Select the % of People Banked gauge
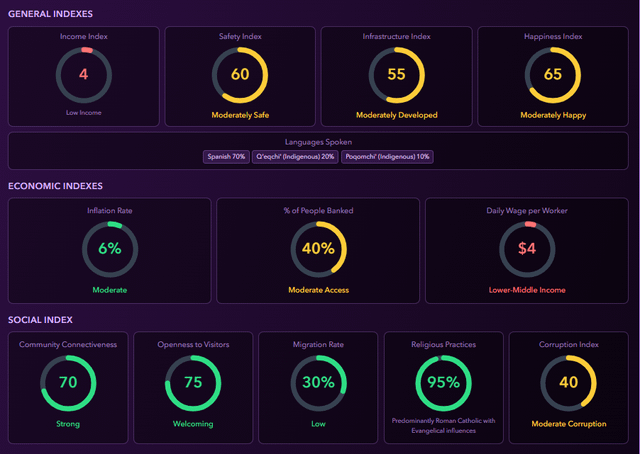Viewport: 640px width, 454px height. tap(318, 249)
